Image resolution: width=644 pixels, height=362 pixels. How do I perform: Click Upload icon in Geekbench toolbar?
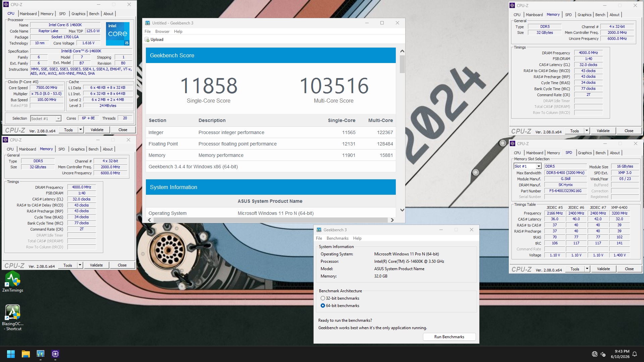(x=147, y=40)
